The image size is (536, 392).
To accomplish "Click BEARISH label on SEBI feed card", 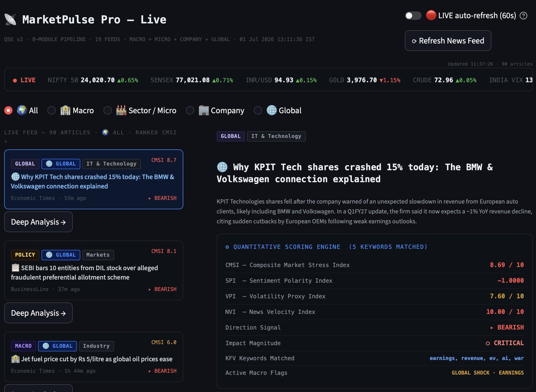I will [162, 289].
